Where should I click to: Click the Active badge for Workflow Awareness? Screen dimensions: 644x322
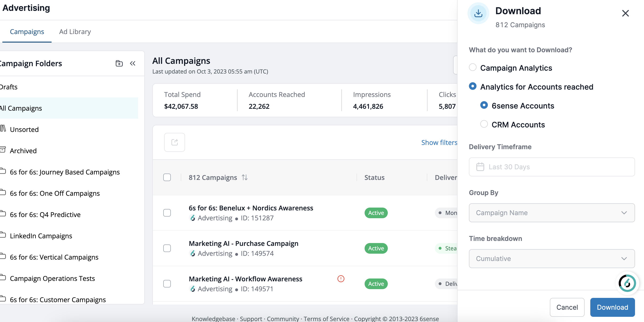[376, 284]
